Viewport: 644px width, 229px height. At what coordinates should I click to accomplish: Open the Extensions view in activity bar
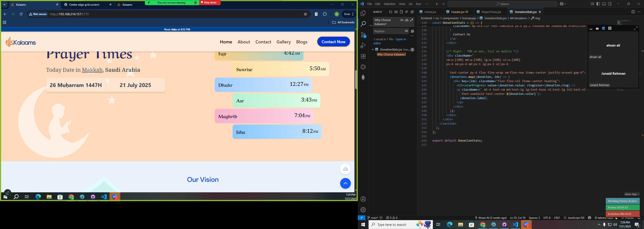[x=363, y=56]
